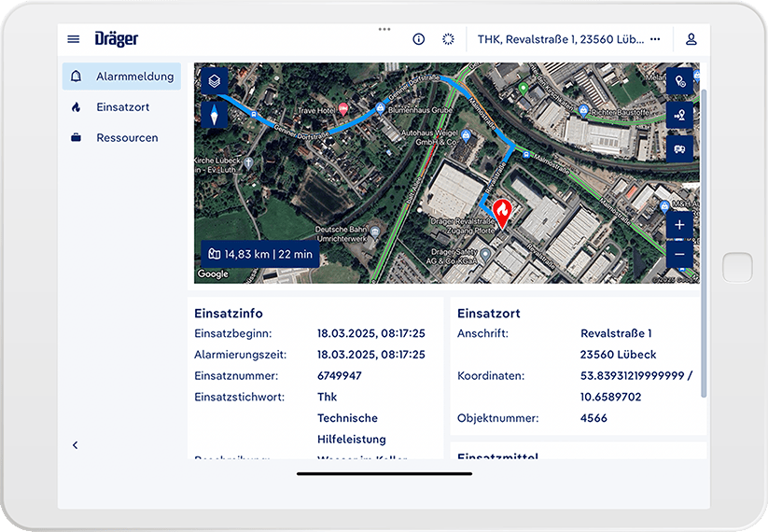768x532 pixels.
Task: Open the map layers selector
Action: click(215, 81)
